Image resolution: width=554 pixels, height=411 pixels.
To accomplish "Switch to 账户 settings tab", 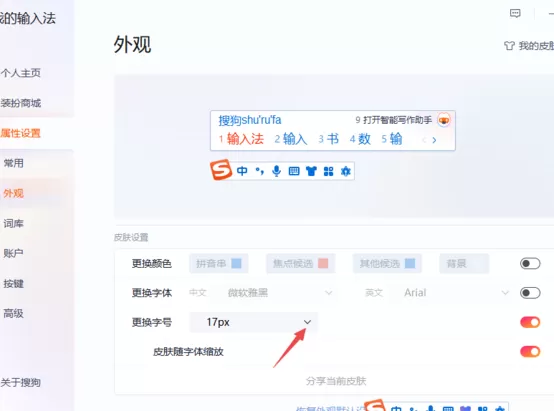I will click(13, 253).
